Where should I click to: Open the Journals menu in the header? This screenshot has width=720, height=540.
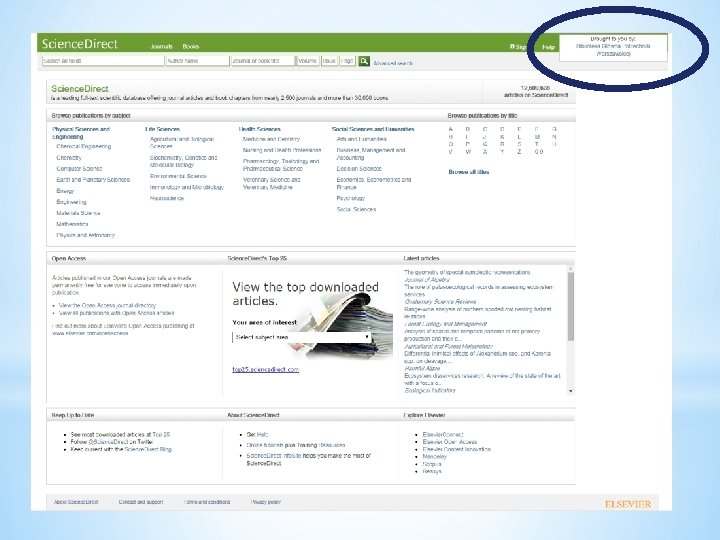point(161,46)
